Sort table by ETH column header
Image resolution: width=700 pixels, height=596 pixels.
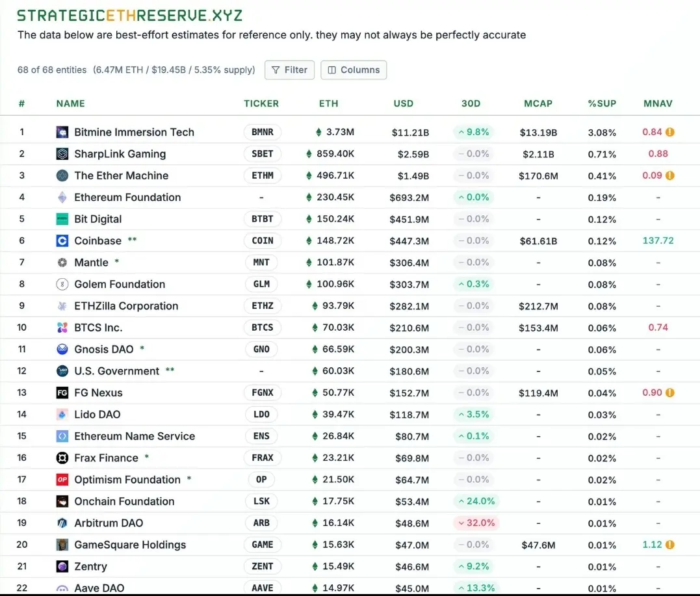pyautogui.click(x=328, y=103)
